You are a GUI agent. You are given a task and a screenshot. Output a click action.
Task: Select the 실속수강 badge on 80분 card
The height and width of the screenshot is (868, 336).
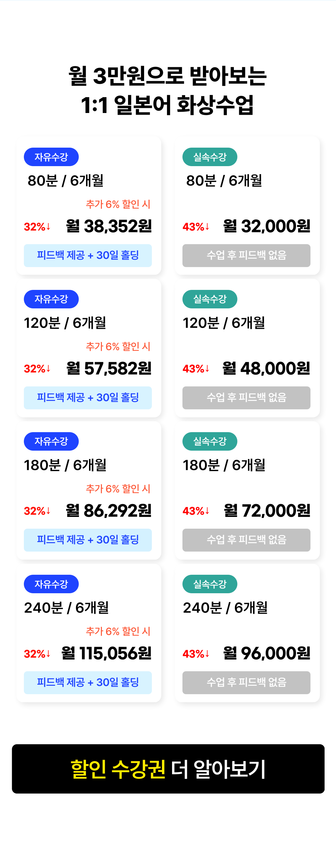tap(210, 157)
